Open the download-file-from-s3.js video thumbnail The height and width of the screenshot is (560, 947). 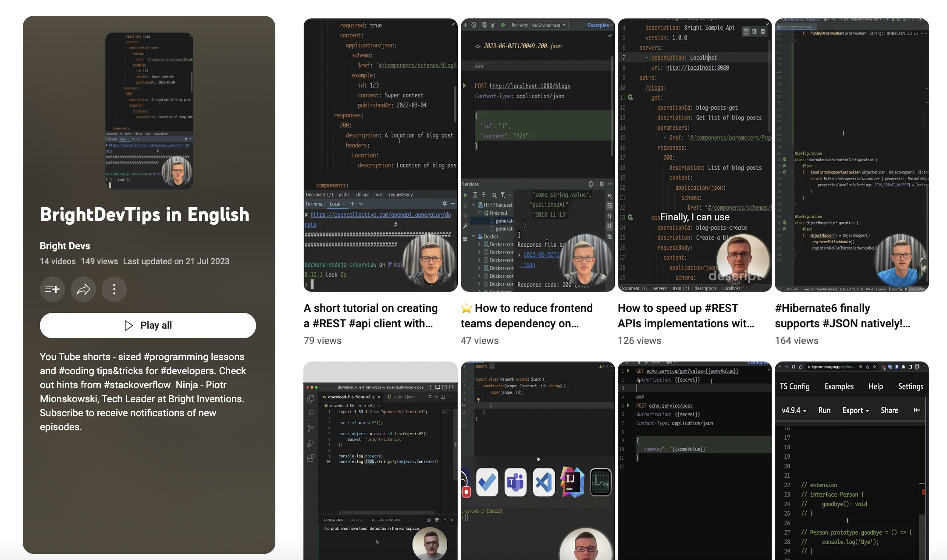381,461
